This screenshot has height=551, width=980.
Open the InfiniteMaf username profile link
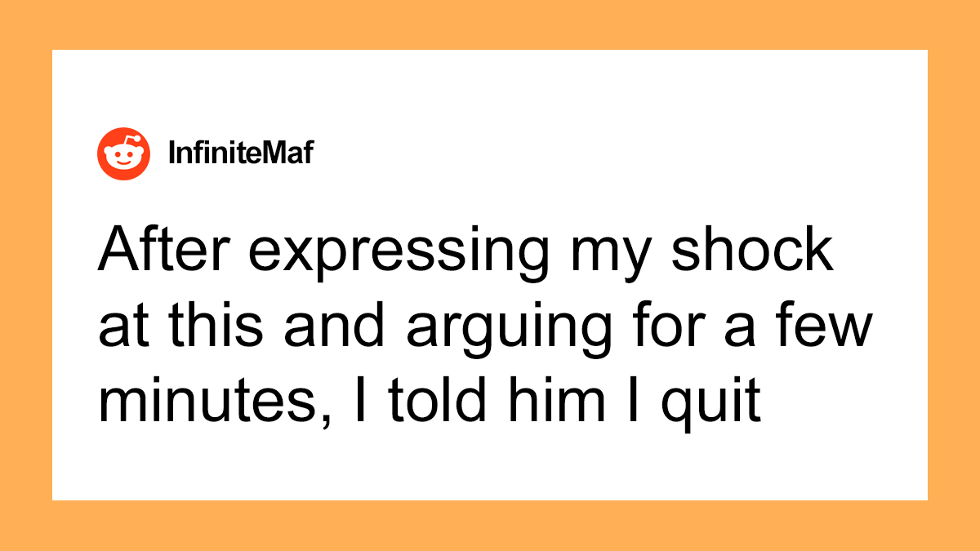click(239, 153)
